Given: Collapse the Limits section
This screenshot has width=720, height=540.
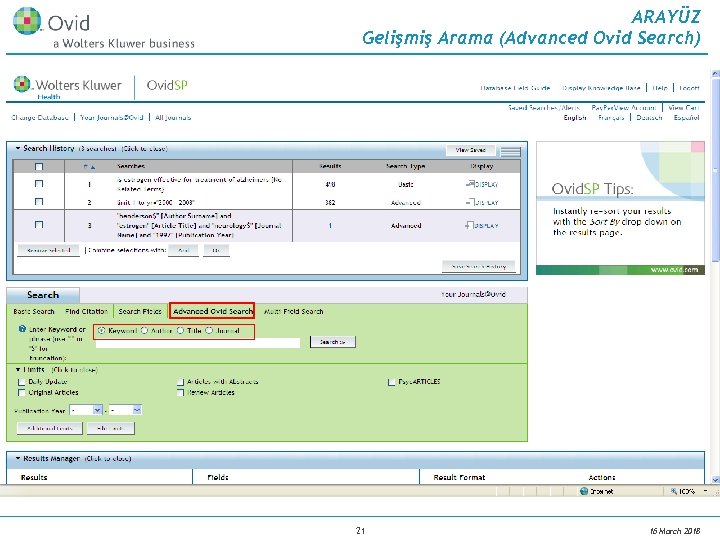Looking at the screenshot, I should 18,369.
